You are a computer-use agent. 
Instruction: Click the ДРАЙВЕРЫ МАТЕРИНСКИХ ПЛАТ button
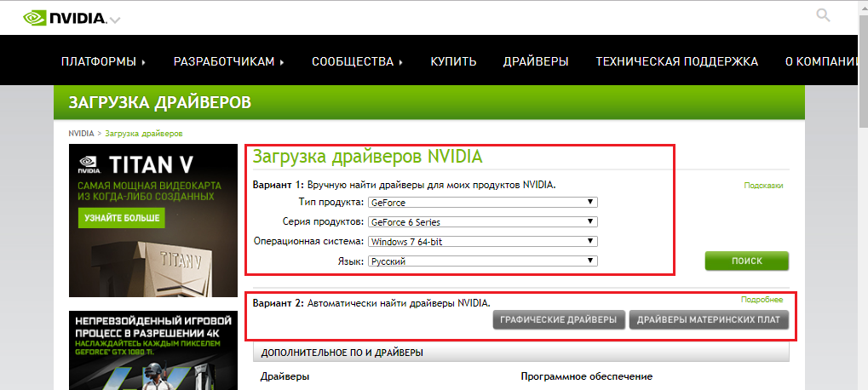click(709, 319)
